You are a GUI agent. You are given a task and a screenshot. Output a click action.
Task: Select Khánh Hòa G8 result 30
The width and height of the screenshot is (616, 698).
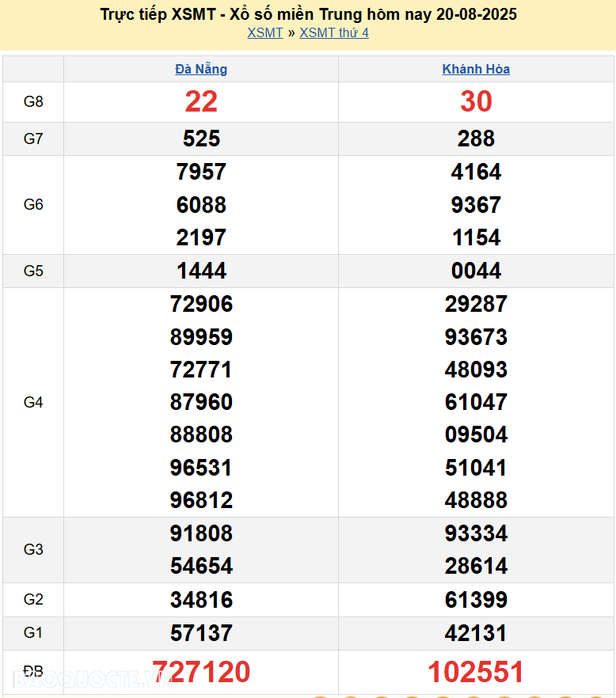tap(476, 101)
